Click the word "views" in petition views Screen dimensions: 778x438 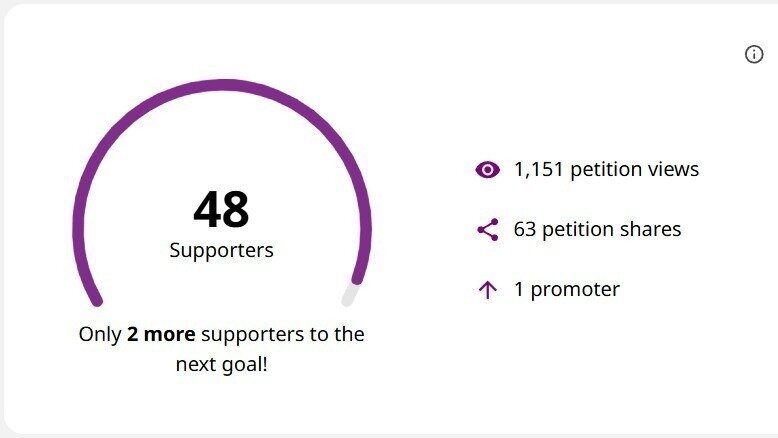(672, 170)
